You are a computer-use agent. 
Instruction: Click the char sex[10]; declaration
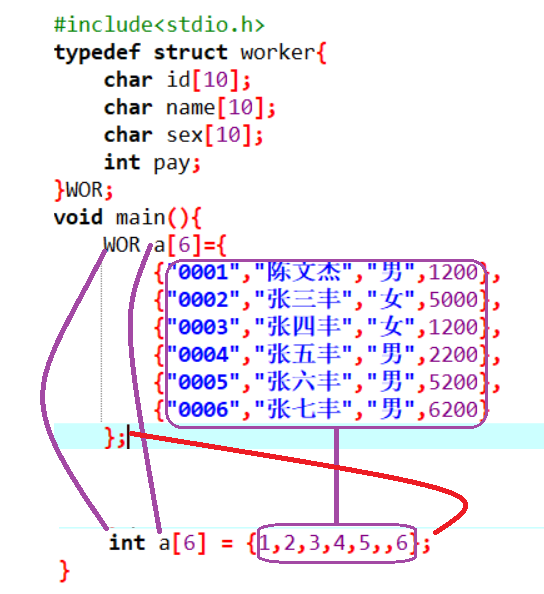183,135
